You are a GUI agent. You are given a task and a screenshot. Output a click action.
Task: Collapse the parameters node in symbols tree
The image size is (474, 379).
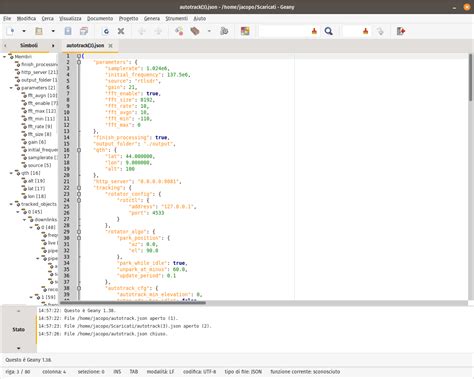pyautogui.click(x=11, y=88)
